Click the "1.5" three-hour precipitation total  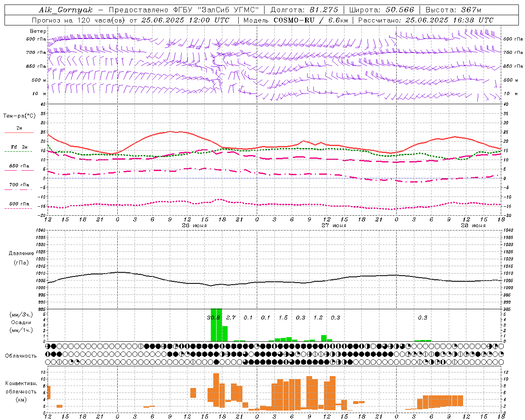pos(283,318)
